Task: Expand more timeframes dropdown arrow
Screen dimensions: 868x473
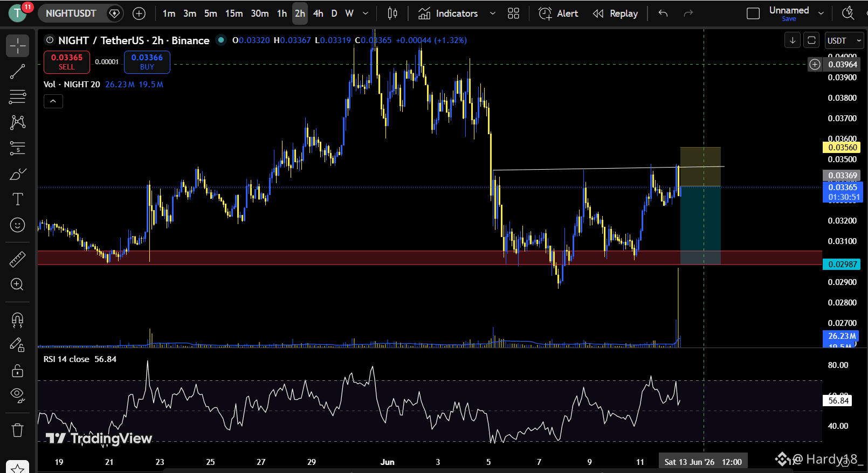Action: (366, 13)
